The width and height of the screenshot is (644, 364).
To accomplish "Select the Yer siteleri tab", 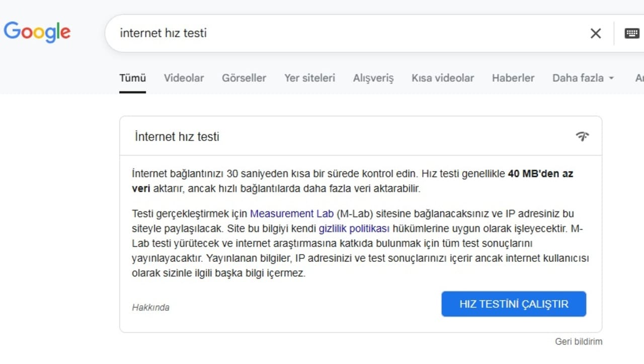I will (309, 78).
